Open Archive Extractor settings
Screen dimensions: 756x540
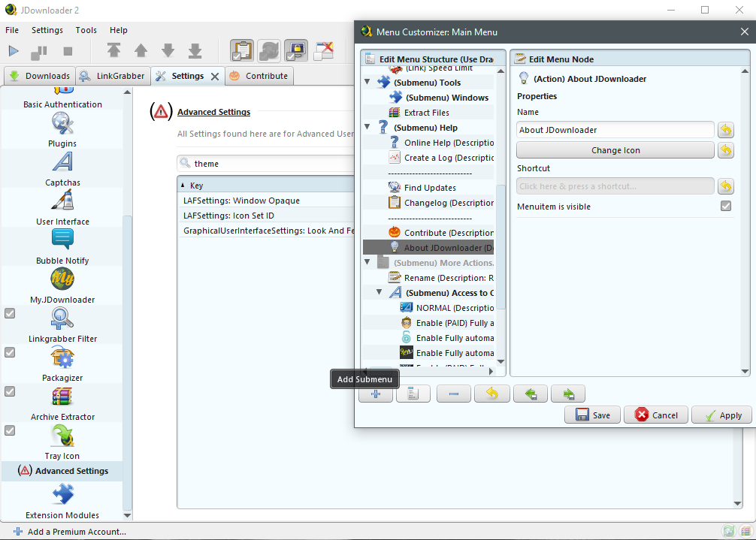[x=62, y=403]
